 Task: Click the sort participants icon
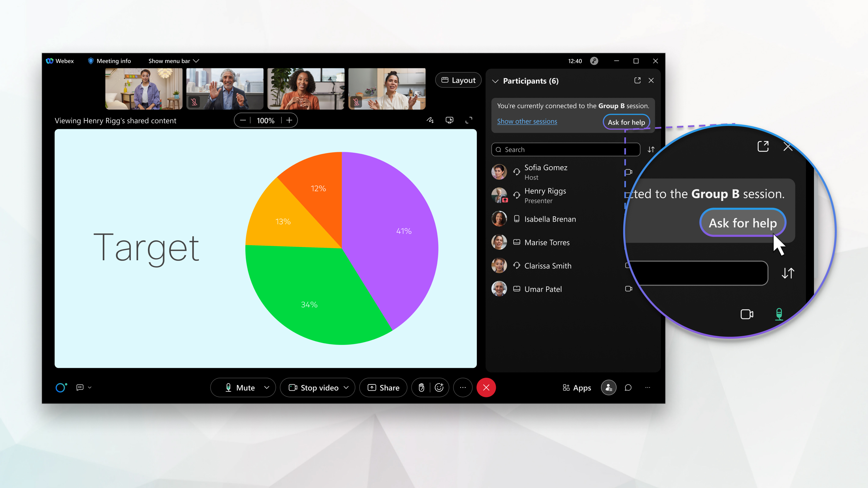click(651, 149)
